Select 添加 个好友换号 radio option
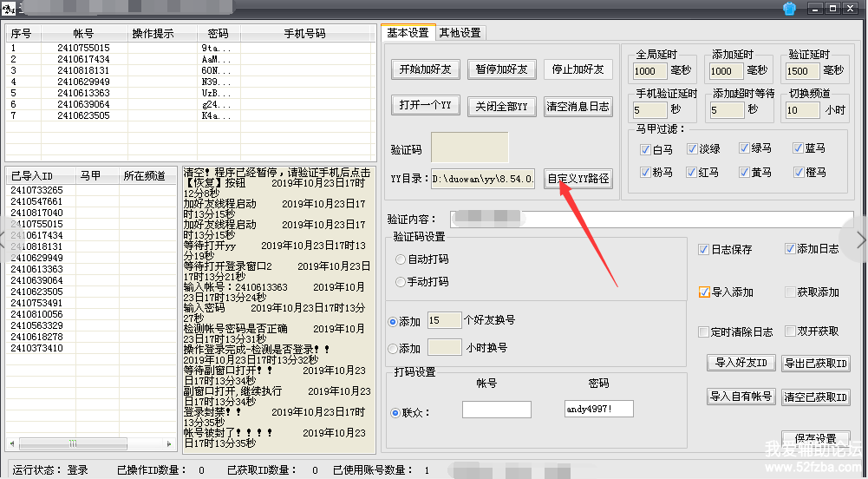The width and height of the screenshot is (868, 479). [393, 321]
